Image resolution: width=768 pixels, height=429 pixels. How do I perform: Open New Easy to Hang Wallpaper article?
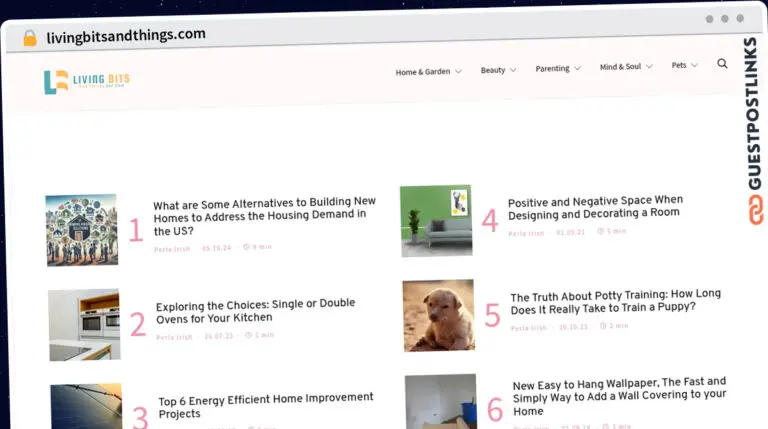pos(619,397)
